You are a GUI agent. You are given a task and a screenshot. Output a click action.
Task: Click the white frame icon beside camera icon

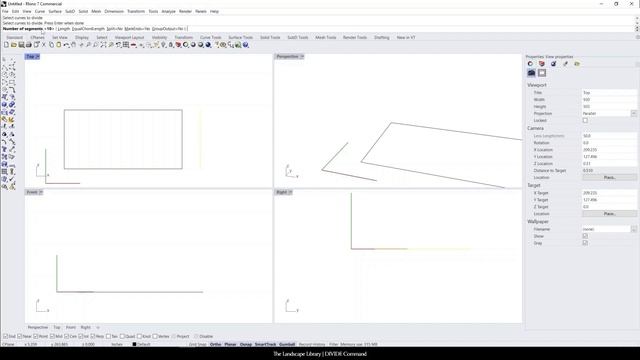542,73
